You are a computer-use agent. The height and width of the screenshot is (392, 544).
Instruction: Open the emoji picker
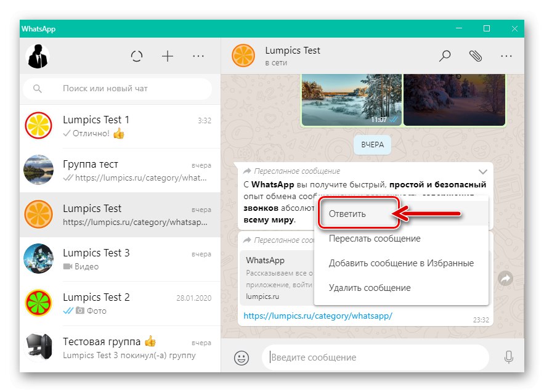pyautogui.click(x=242, y=357)
